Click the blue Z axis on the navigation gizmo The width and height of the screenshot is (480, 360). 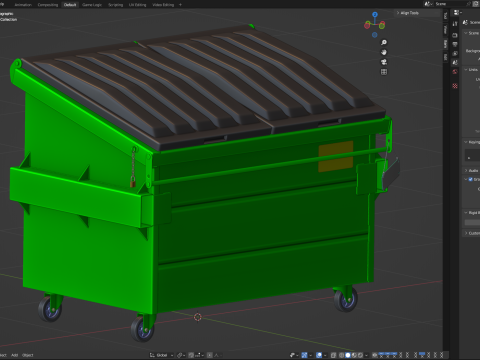pos(375,15)
